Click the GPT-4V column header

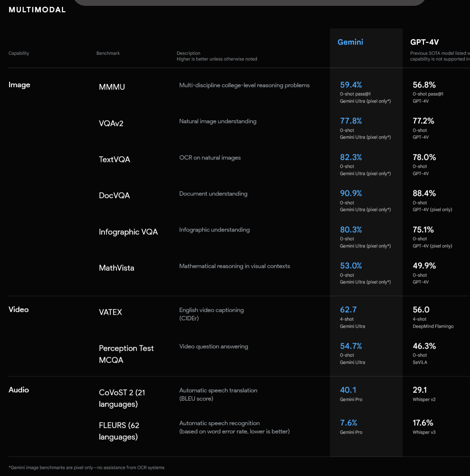pos(425,42)
